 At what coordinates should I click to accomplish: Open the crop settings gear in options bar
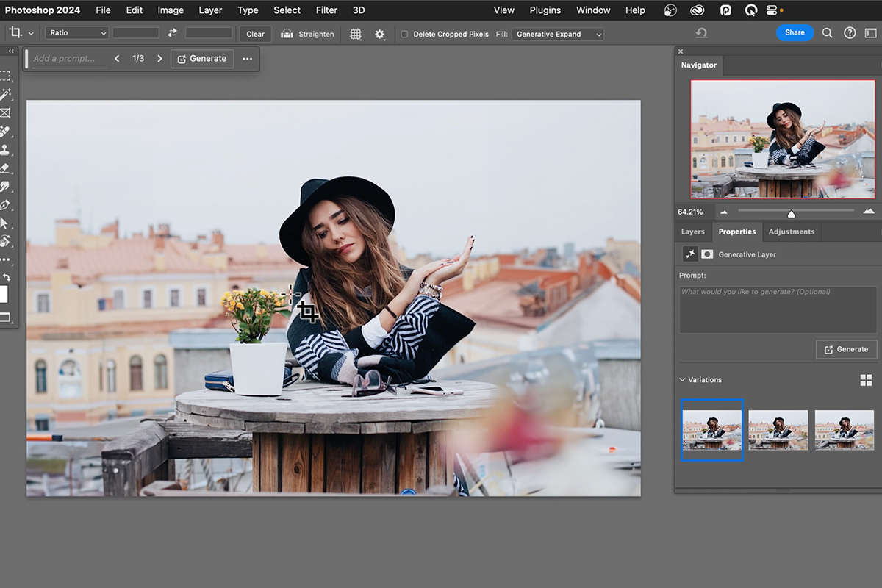click(380, 34)
